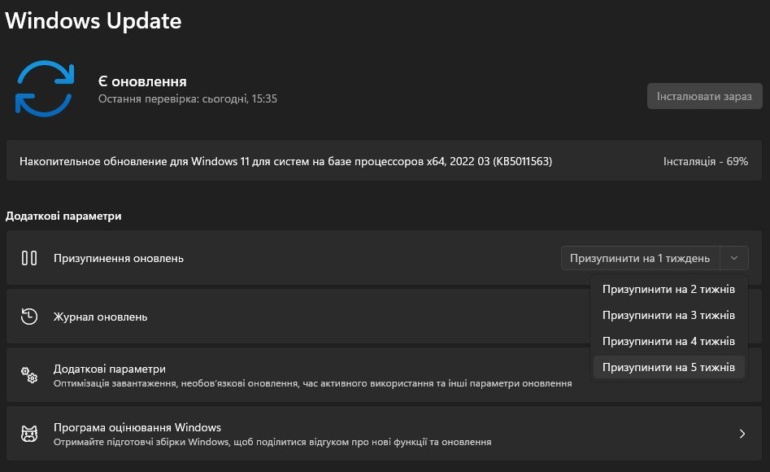Choose Призупинити на 4 тижнів option
Viewport: 770px width, 472px height.
click(x=668, y=341)
